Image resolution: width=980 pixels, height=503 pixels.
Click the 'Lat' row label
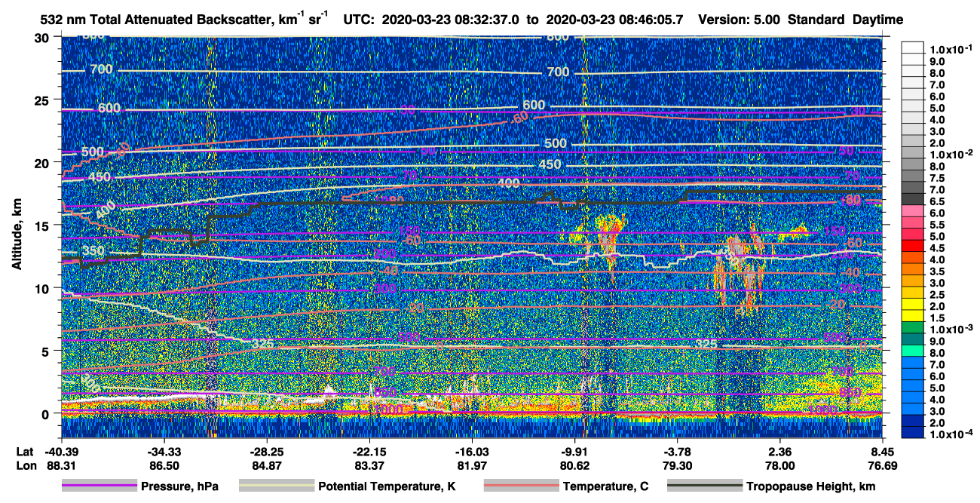click(x=24, y=452)
